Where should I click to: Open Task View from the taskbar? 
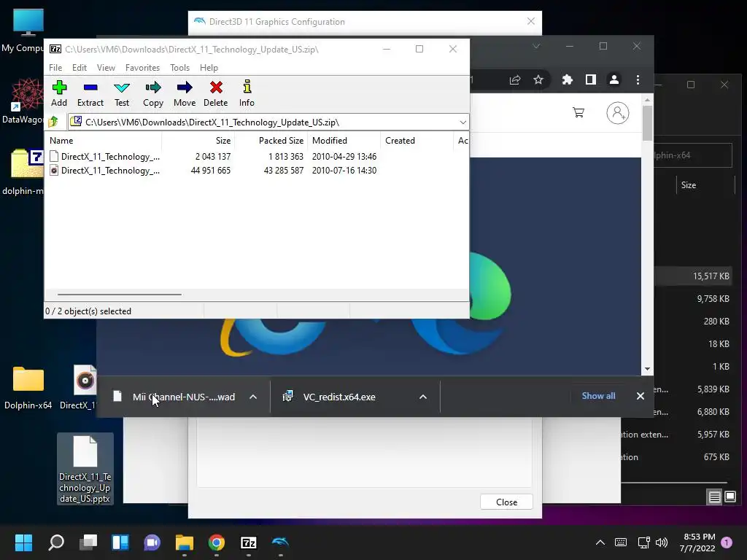pos(88,542)
